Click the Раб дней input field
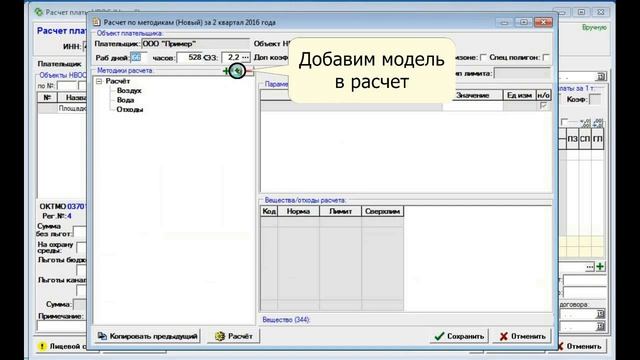 [x=139, y=58]
